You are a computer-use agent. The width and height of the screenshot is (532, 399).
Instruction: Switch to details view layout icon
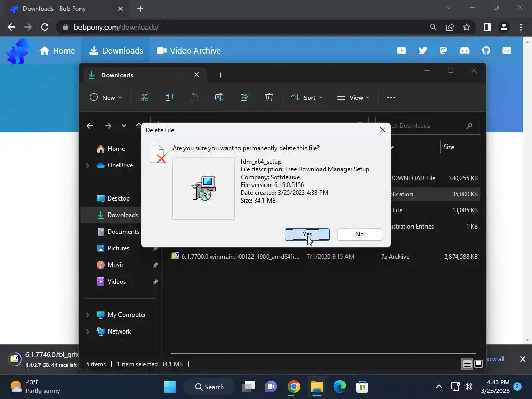pyautogui.click(x=467, y=364)
